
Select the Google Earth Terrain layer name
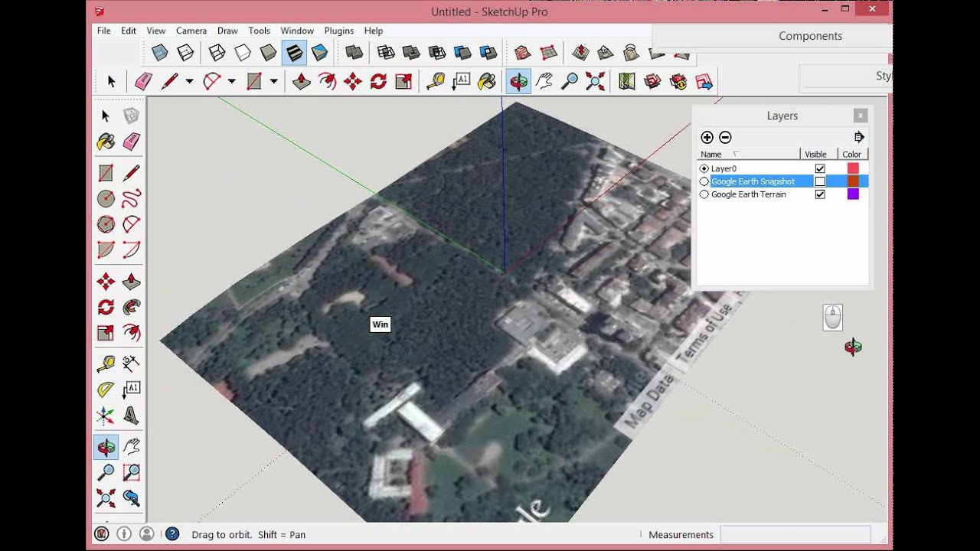click(x=749, y=194)
